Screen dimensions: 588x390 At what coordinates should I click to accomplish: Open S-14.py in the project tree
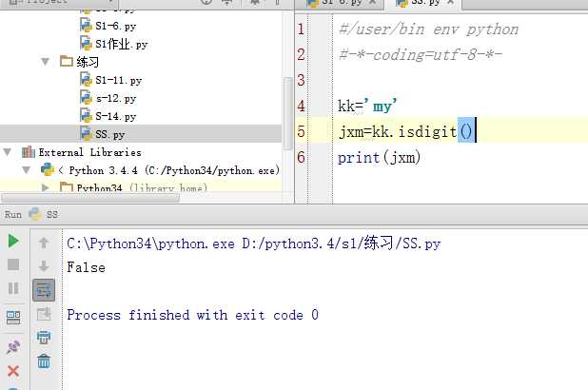pyautogui.click(x=116, y=117)
